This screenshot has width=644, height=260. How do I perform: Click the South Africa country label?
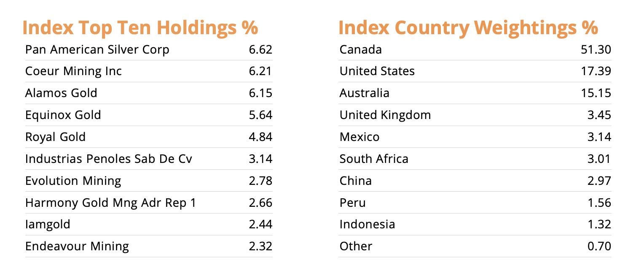click(x=374, y=159)
